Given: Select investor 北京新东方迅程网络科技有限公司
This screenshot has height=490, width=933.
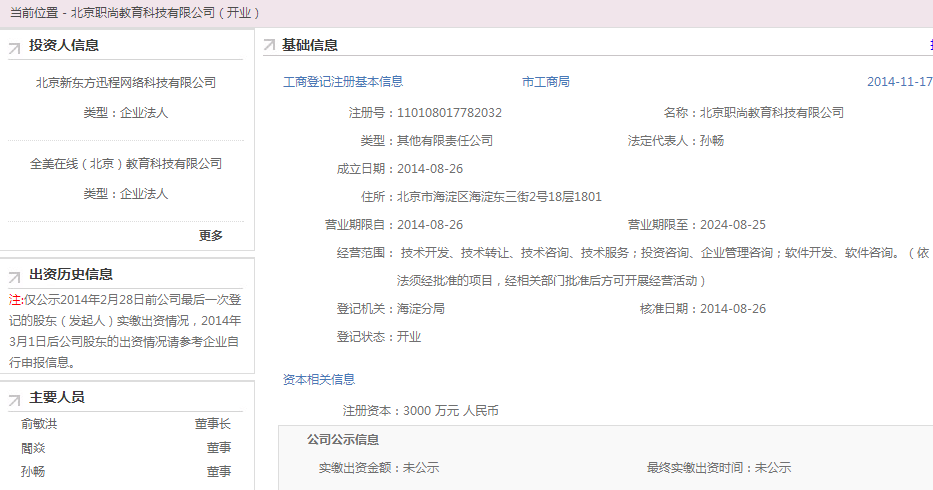Looking at the screenshot, I should 126,83.
